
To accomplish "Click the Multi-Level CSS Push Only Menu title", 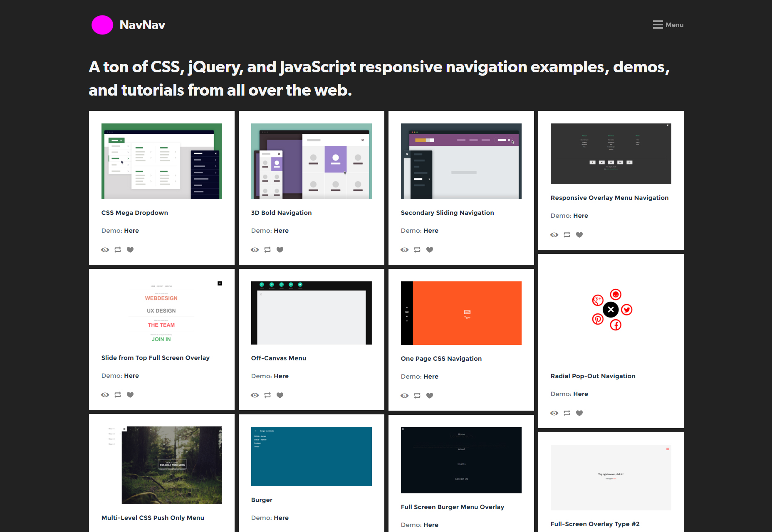I will 153,518.
